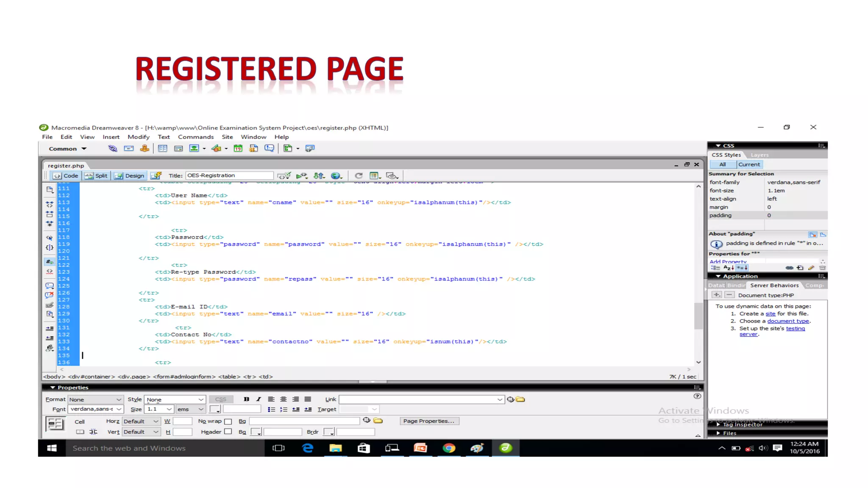Expand the Files panel
Screen dimensions: 868x488
(729, 433)
